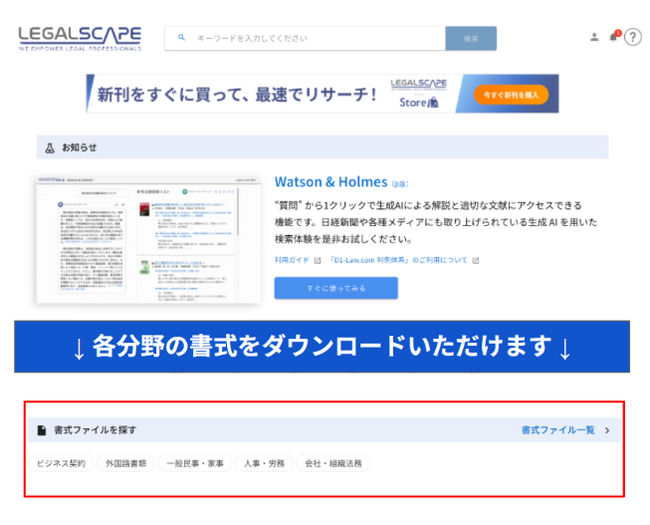Open the Watson & Holmes title link
650x525 pixels.
[x=331, y=182]
